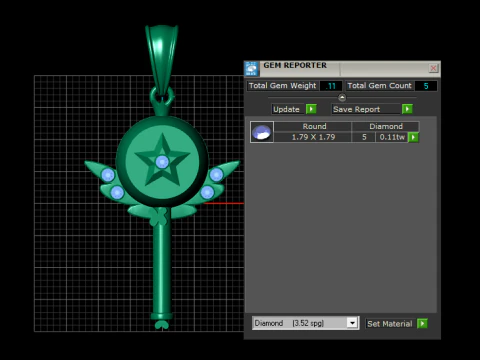
Task: Click the 'Round' cell in the gem row
Action: click(314, 126)
